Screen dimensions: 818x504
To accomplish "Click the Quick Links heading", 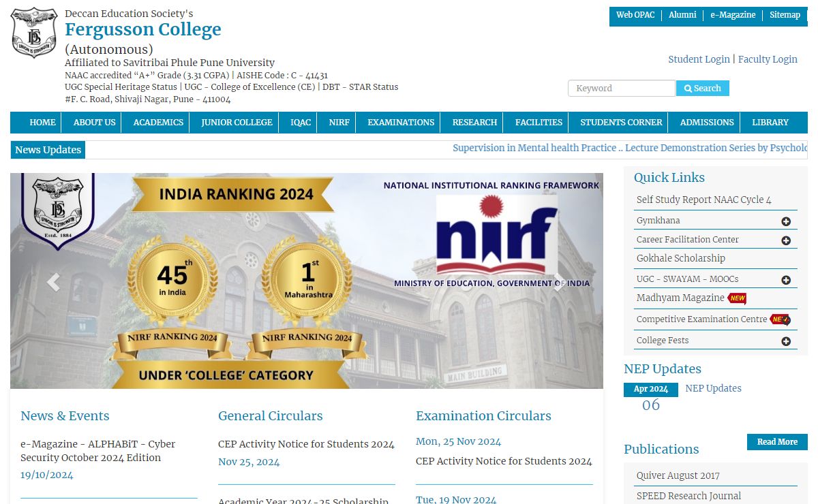I will click(669, 177).
